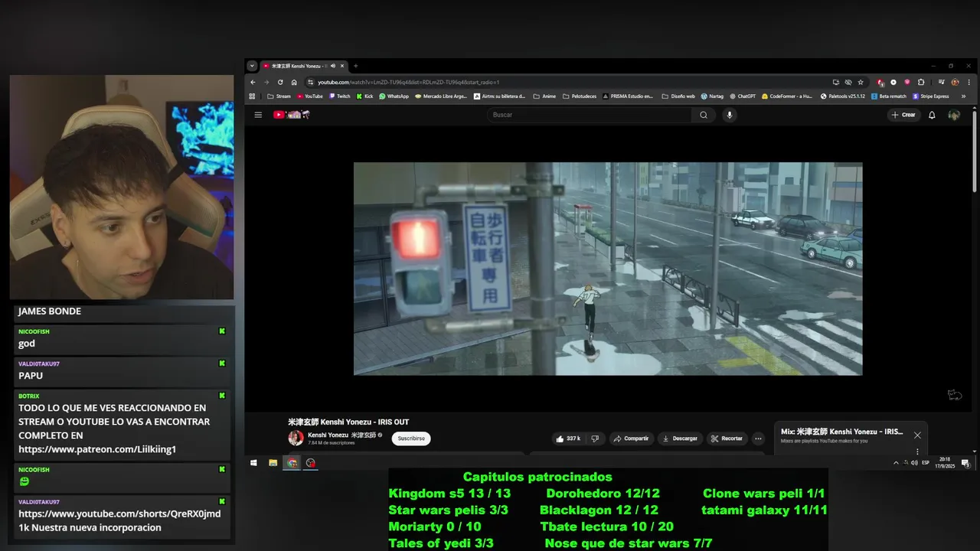
Task: Focus the Buscar search field
Action: coord(590,115)
